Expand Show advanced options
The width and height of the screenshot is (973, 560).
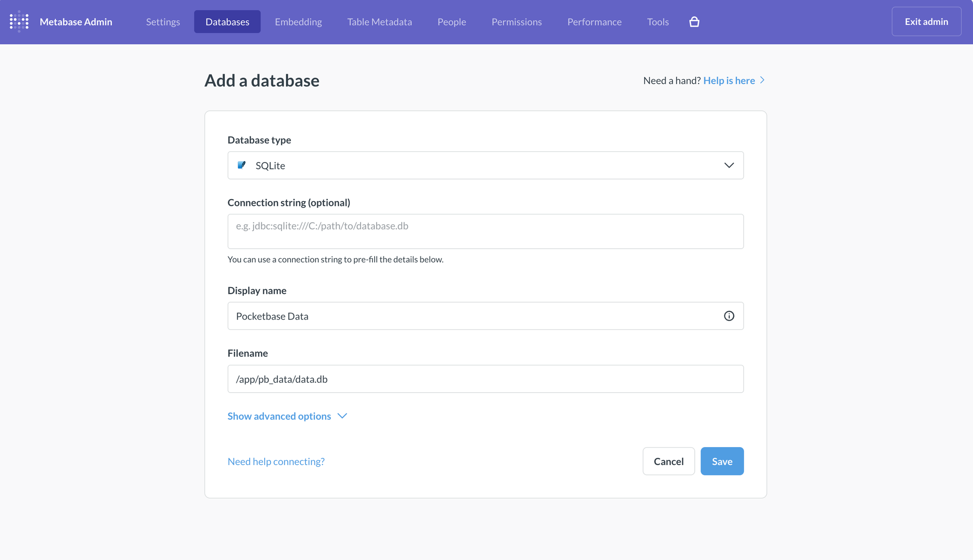279,416
